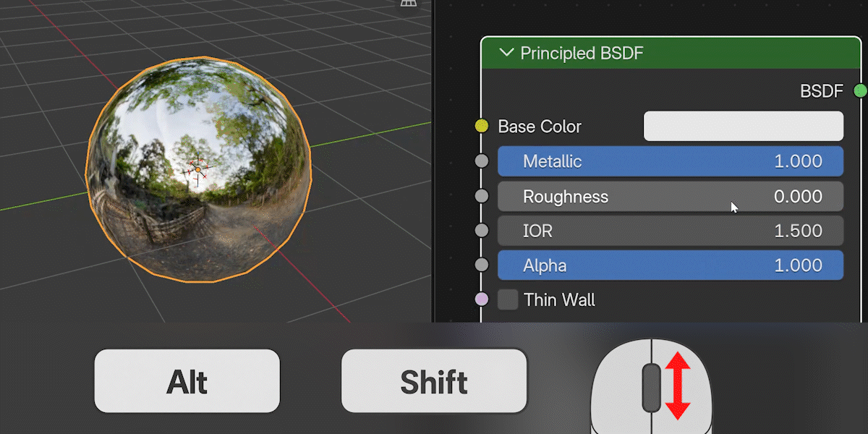The width and height of the screenshot is (868, 434).
Task: Click the IOR input socket
Action: [x=482, y=231]
